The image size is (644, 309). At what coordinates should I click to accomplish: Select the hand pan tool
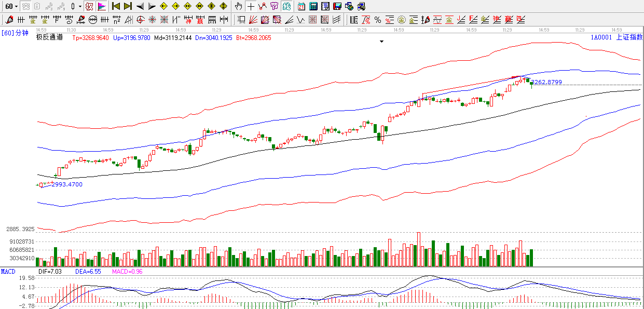pos(238,6)
